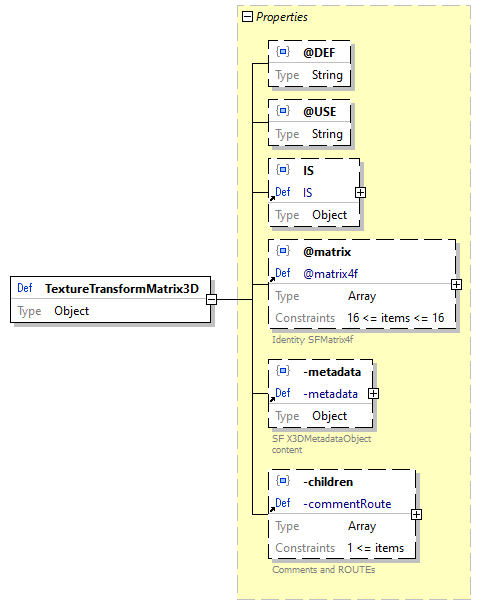487x612 pixels.
Task: Expand the -metadata property node
Action: tap(373, 393)
